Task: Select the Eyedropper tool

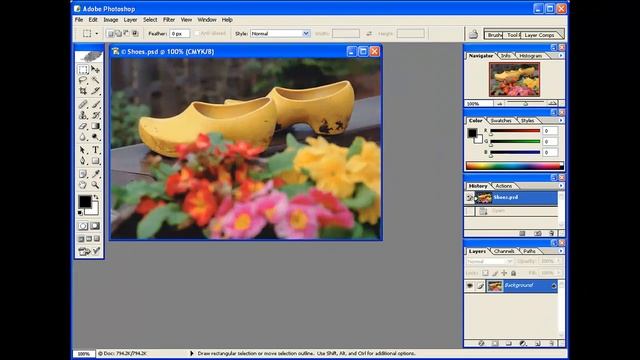Action: coord(95,174)
